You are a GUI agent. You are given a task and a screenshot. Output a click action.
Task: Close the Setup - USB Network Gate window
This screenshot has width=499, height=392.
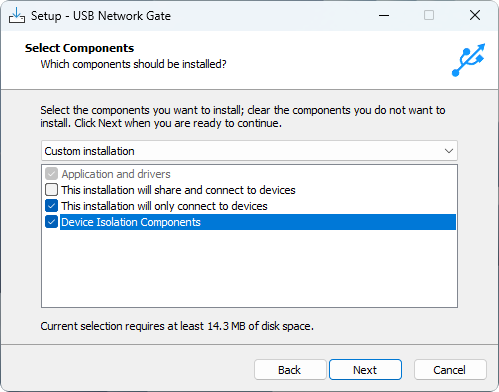tap(475, 15)
